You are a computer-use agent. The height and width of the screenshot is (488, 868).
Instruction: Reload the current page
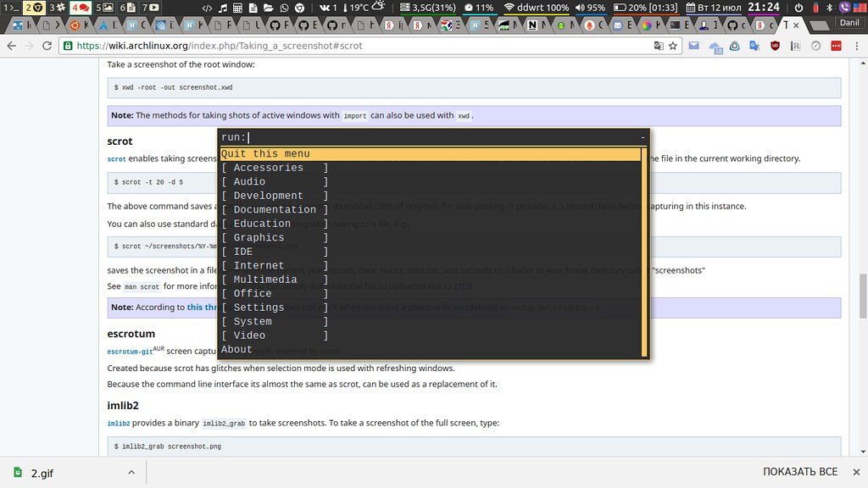click(x=47, y=46)
